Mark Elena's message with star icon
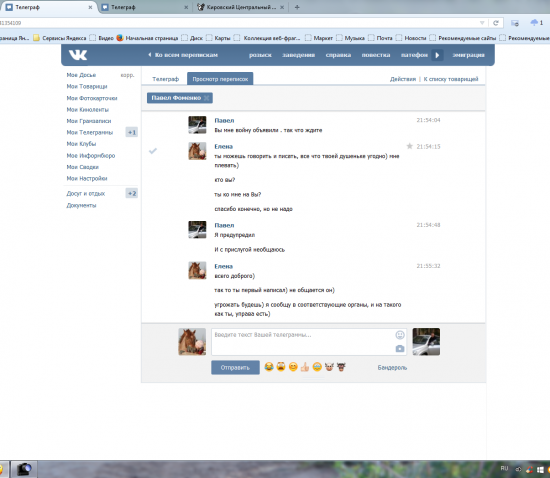550x478 pixels. (409, 146)
